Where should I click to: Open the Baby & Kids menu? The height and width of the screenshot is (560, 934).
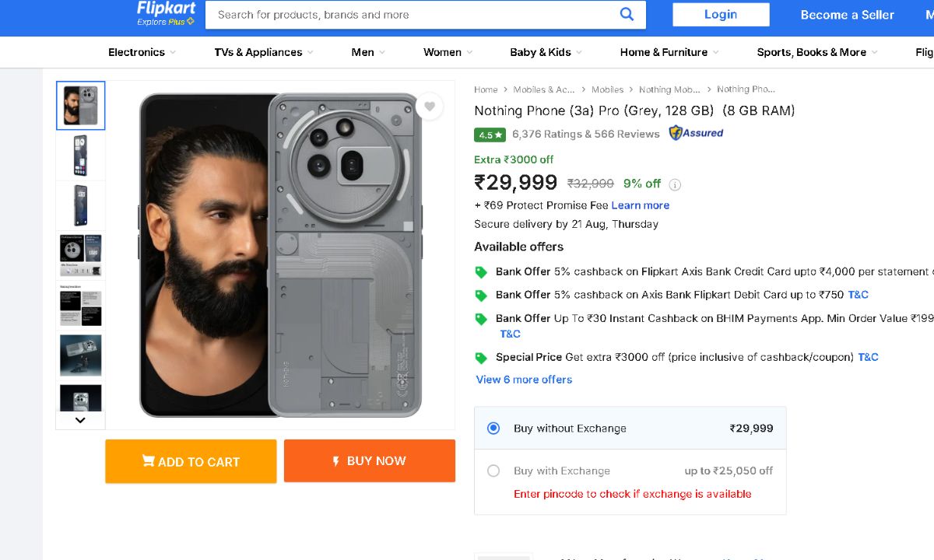tap(546, 52)
